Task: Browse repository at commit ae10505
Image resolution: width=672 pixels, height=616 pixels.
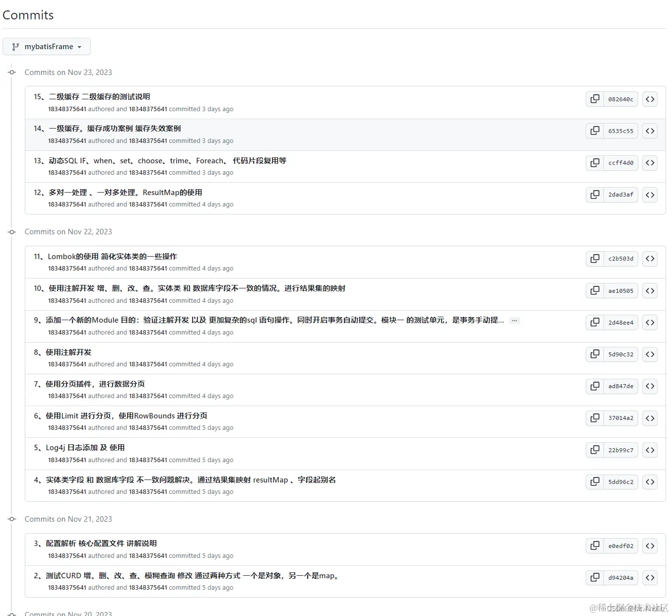Action: (650, 290)
